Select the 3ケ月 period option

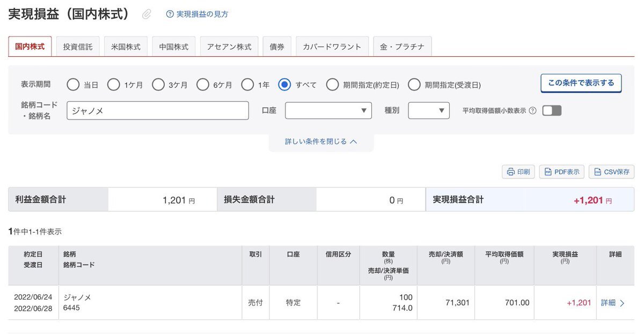tap(158, 85)
